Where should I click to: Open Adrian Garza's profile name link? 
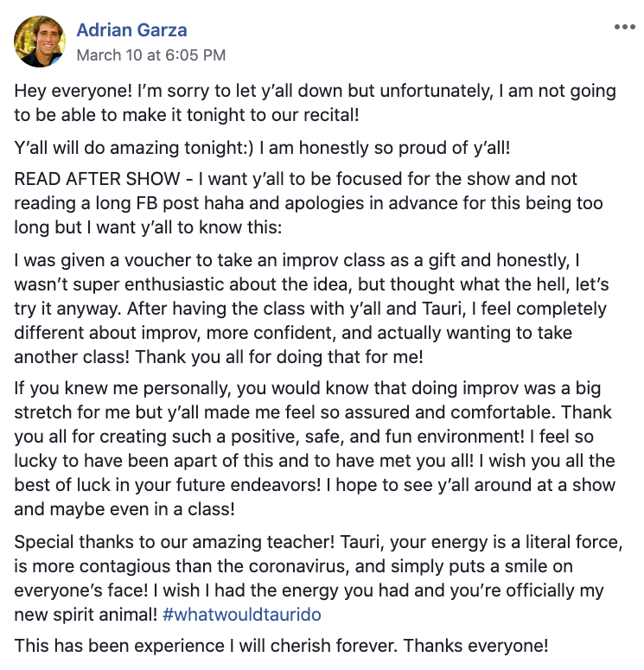point(131,30)
